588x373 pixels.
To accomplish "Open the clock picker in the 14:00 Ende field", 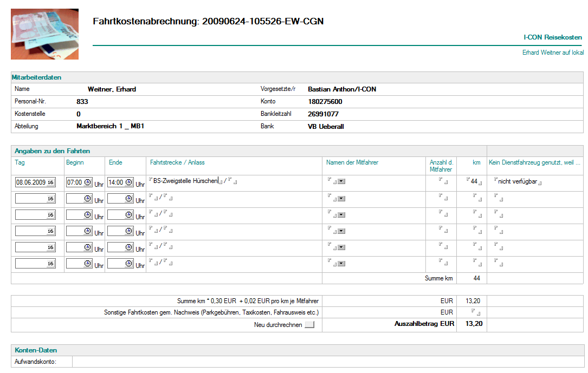I will pyautogui.click(x=128, y=182).
